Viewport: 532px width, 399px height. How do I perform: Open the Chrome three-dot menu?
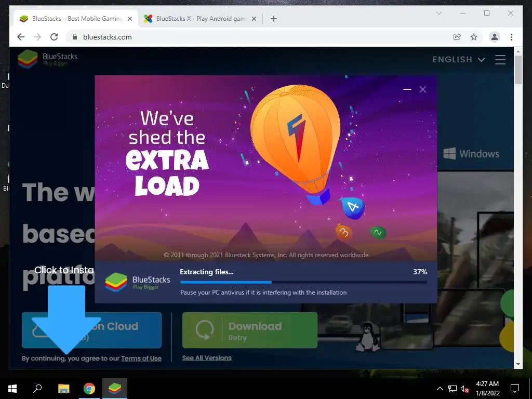point(511,37)
